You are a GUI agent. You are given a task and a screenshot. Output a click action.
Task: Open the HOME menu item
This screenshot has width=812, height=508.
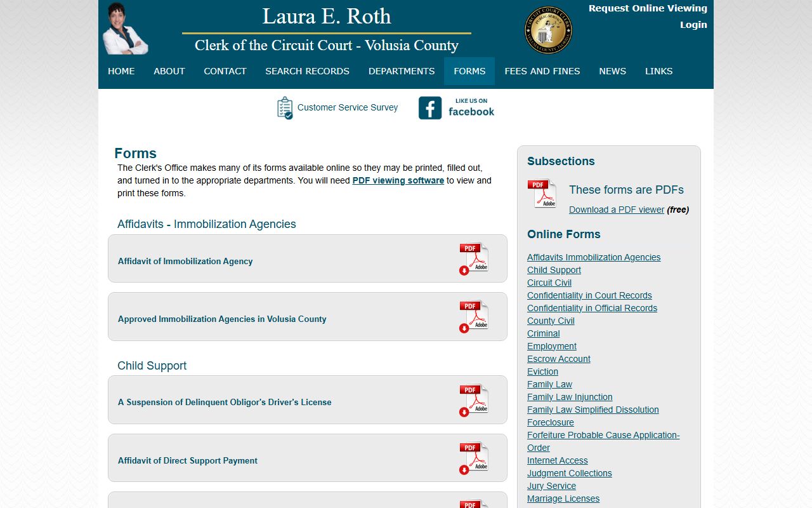tap(121, 71)
